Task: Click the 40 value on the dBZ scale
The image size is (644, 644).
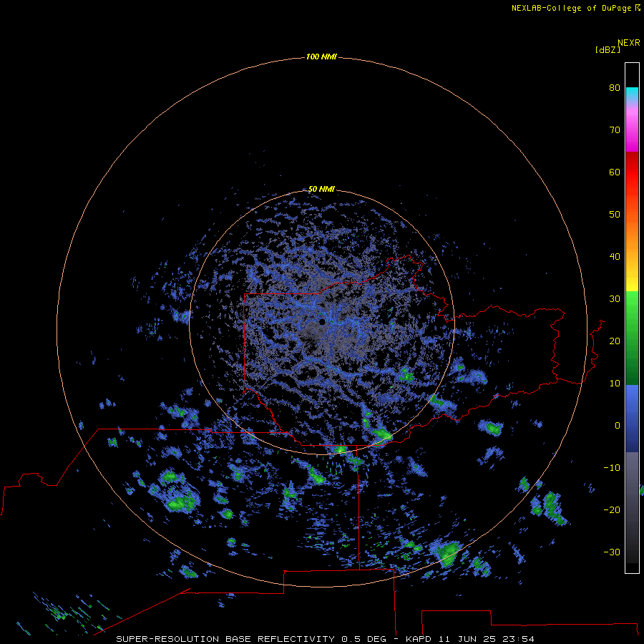Action: coord(615,257)
